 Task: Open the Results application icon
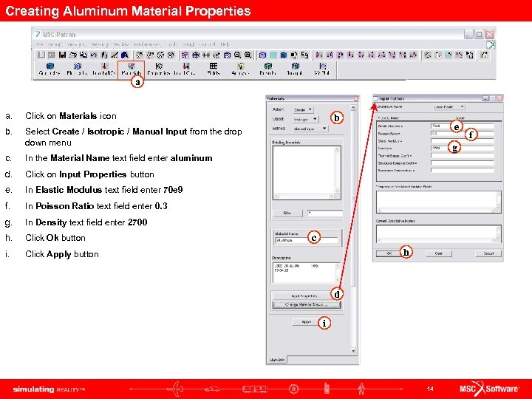click(x=267, y=69)
